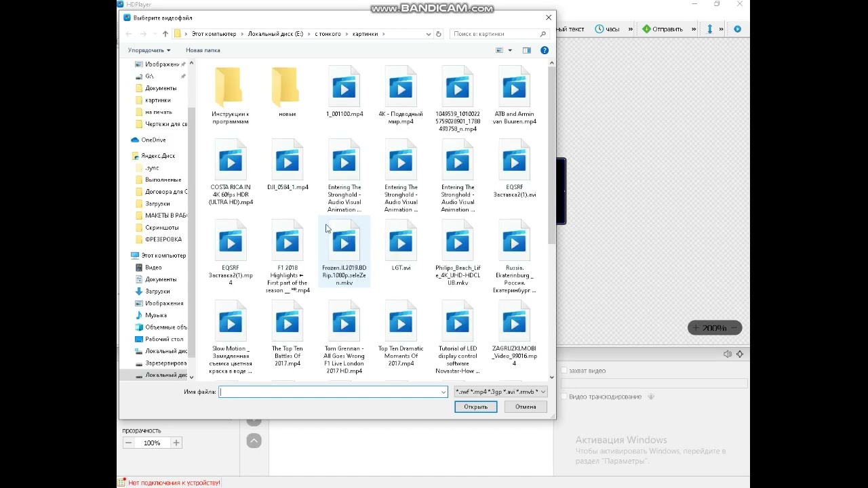The height and width of the screenshot is (488, 868).
Task: Navigate to с тонкого breadcrumb
Action: tap(328, 34)
